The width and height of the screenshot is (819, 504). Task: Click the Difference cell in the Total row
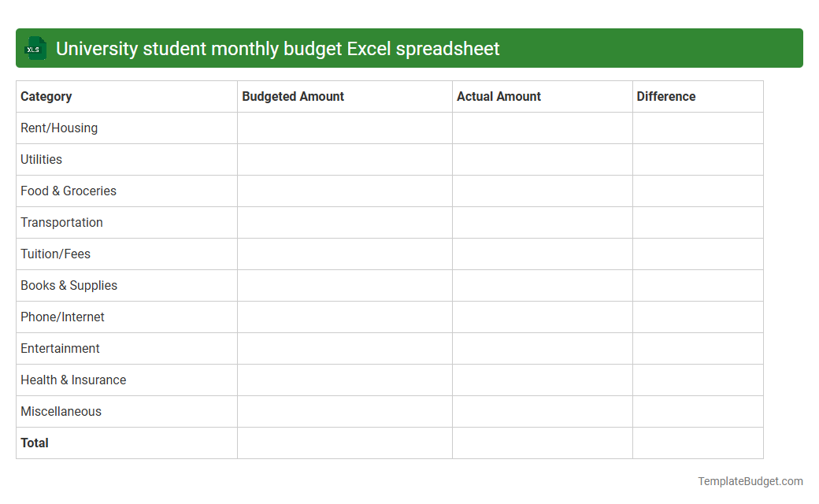click(698, 443)
